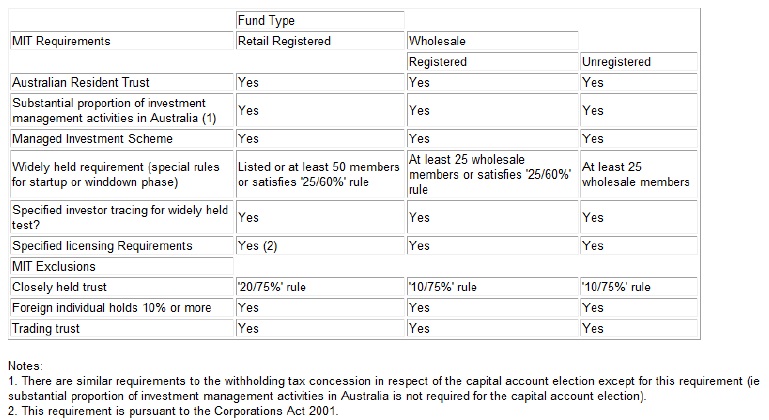Select the 'MIT Requirements' header cell
The height and width of the screenshot is (420, 769).
tap(122, 41)
